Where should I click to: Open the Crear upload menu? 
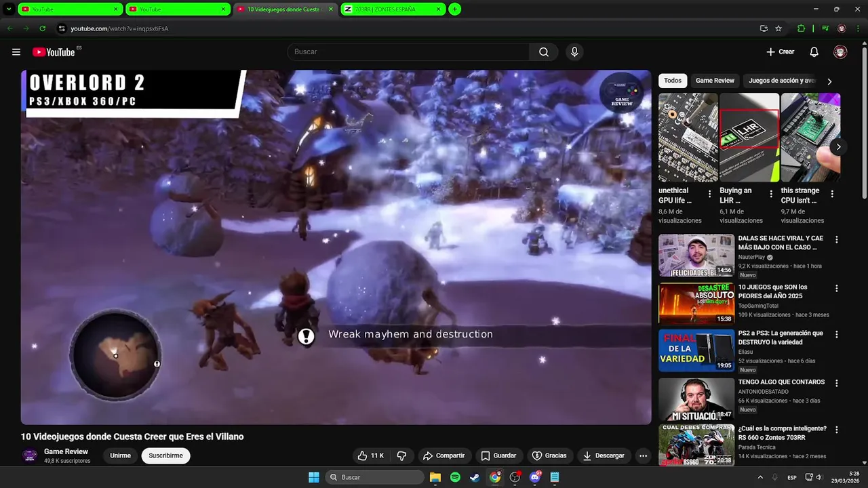[x=781, y=52]
